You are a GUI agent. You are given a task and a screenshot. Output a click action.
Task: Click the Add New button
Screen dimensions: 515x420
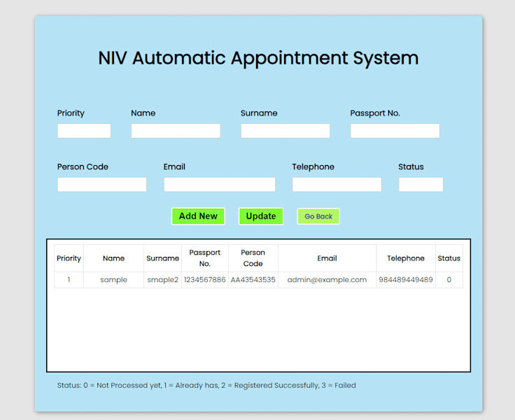(x=198, y=216)
